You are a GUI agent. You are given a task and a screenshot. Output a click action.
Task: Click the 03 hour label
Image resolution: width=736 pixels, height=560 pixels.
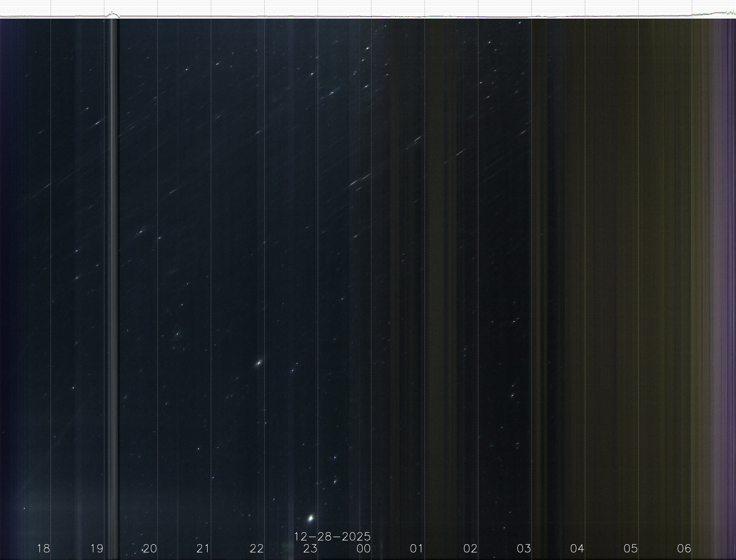(524, 548)
